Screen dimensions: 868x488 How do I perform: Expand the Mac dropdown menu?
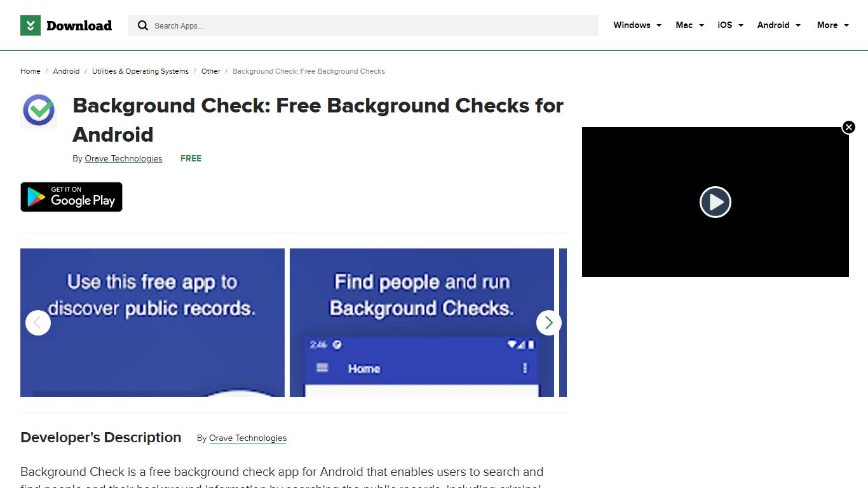(x=690, y=25)
